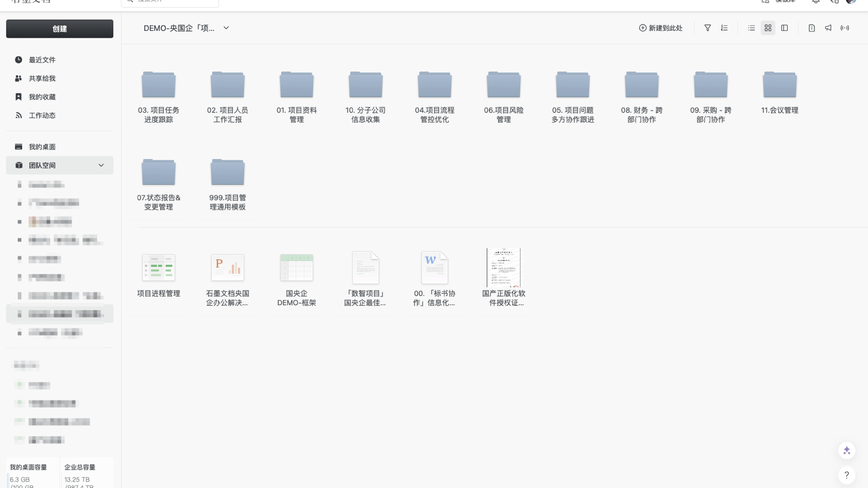The height and width of the screenshot is (488, 868).
Task: Open folder 11.会议管理
Action: tap(780, 93)
